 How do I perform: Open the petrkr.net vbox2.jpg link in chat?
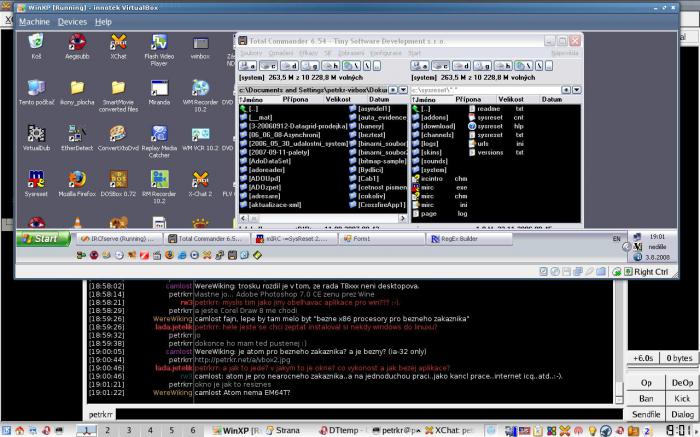[242, 360]
